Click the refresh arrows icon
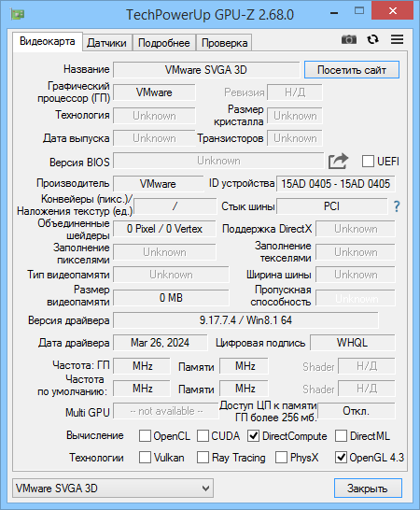 click(372, 39)
